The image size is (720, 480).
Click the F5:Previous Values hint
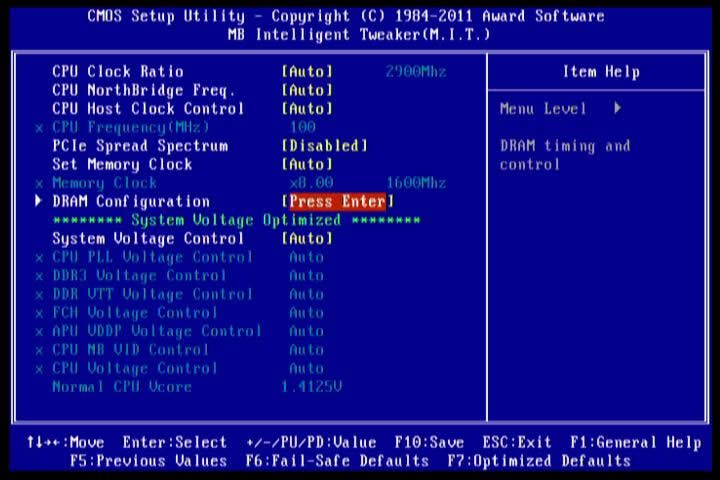pos(148,461)
